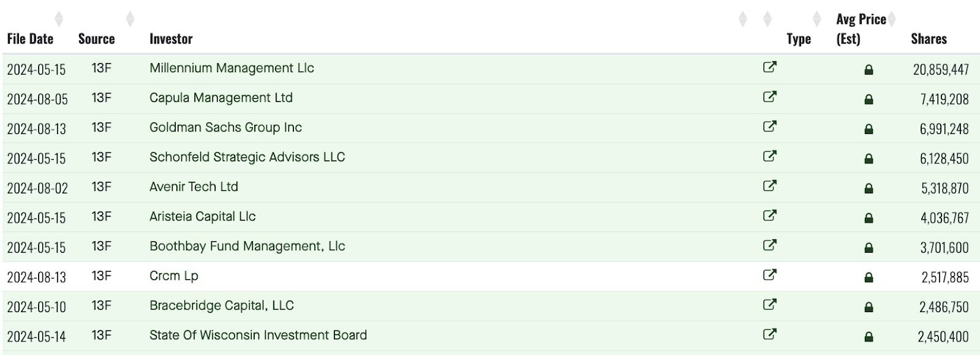Screen dimensions: 980x355
Task: Click the sort arrow left of Type arrow
Action: point(767,20)
